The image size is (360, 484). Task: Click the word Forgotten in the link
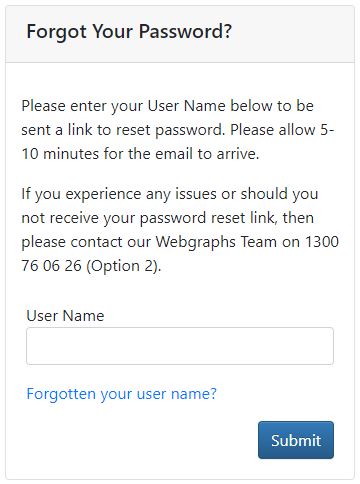(x=61, y=394)
